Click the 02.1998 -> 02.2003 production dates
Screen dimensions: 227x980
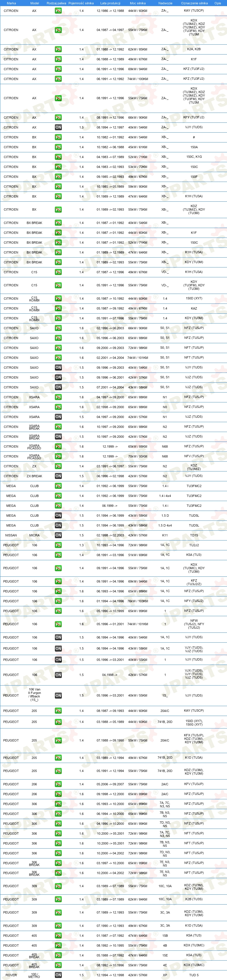point(110,535)
